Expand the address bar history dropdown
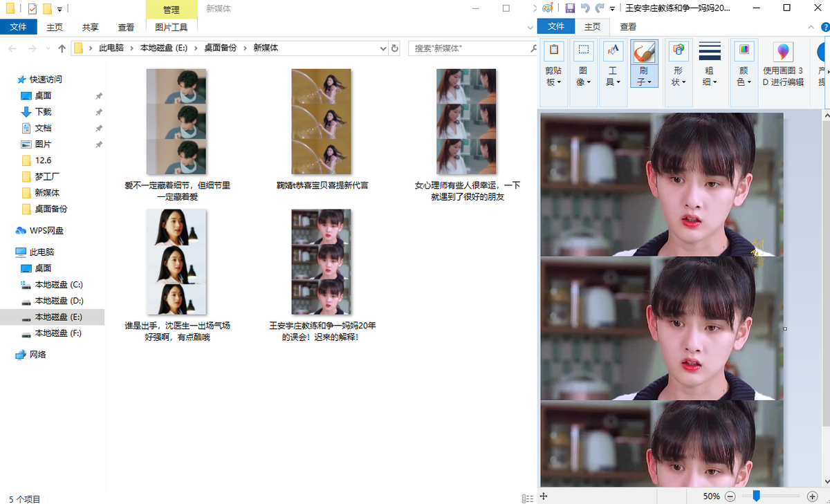830x504 pixels. [x=383, y=48]
